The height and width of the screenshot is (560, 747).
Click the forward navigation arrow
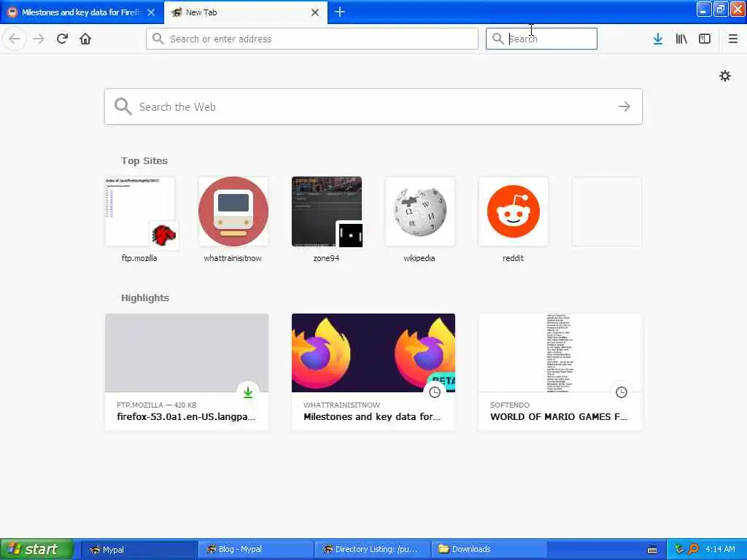39,39
